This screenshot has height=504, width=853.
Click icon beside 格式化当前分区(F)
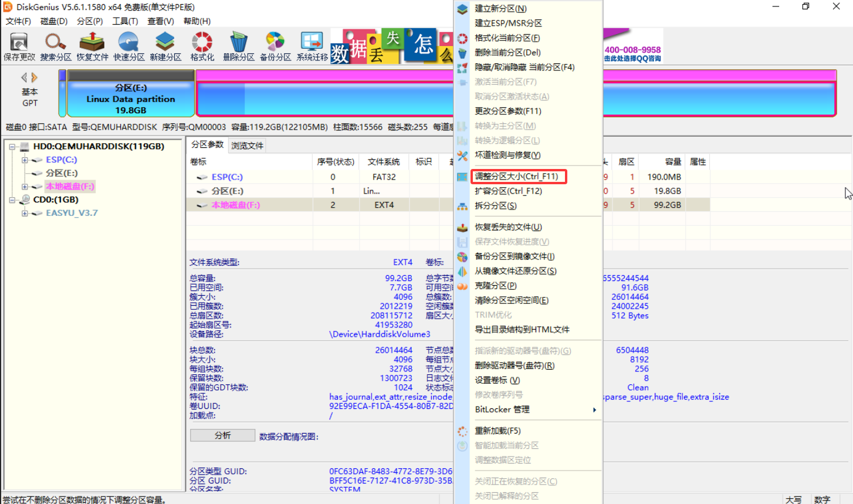pyautogui.click(x=462, y=38)
